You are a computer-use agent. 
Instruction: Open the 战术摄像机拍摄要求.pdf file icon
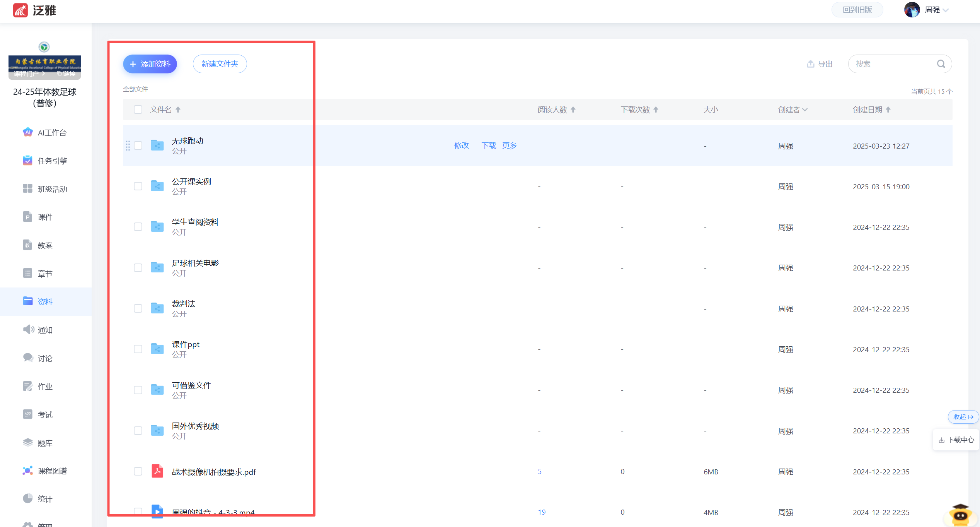[x=157, y=471]
